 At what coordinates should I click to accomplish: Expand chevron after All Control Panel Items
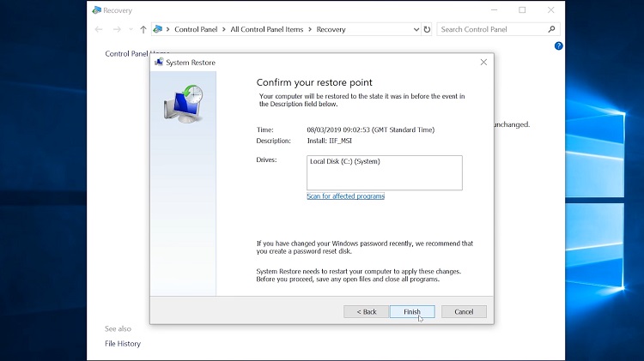point(310,29)
